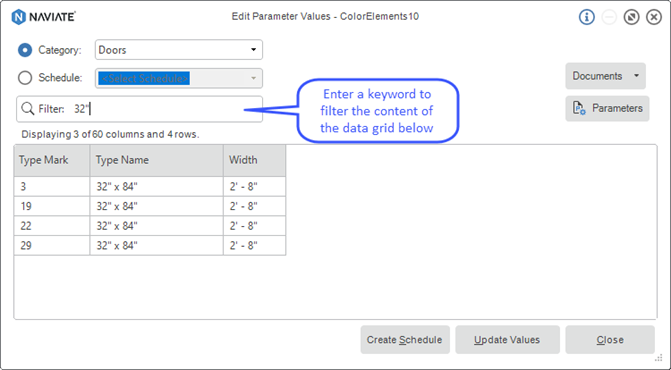Viewport: 671px width, 370px height.
Task: Open the info help icon
Action: point(587,17)
